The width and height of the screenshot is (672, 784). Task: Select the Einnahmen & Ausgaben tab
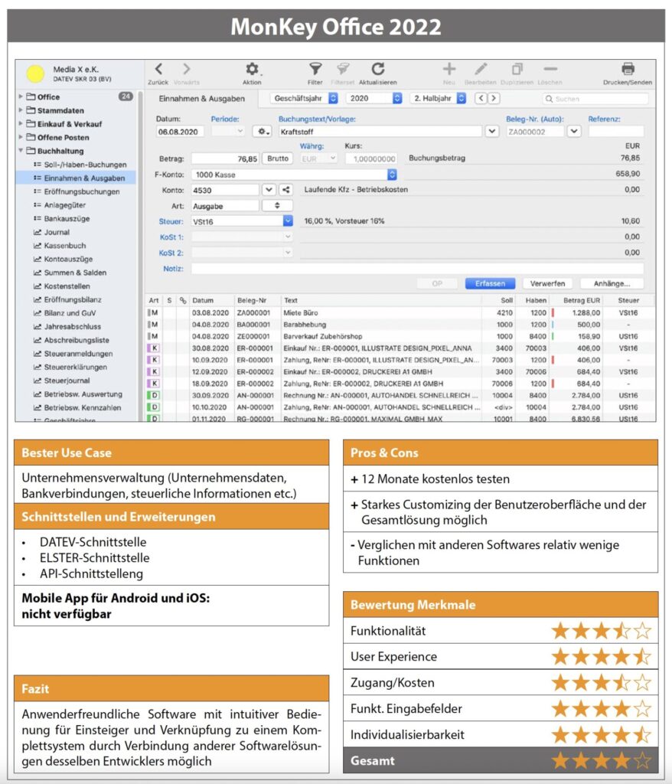click(x=202, y=99)
